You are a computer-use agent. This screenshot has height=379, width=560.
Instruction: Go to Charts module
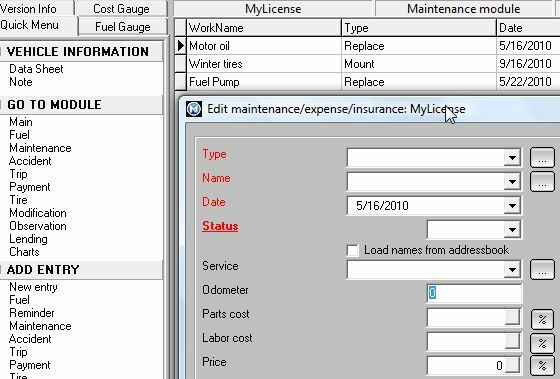[24, 252]
